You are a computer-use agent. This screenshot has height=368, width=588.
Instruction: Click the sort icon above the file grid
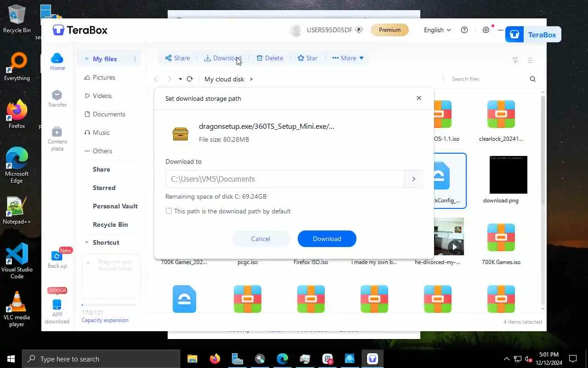(x=515, y=60)
